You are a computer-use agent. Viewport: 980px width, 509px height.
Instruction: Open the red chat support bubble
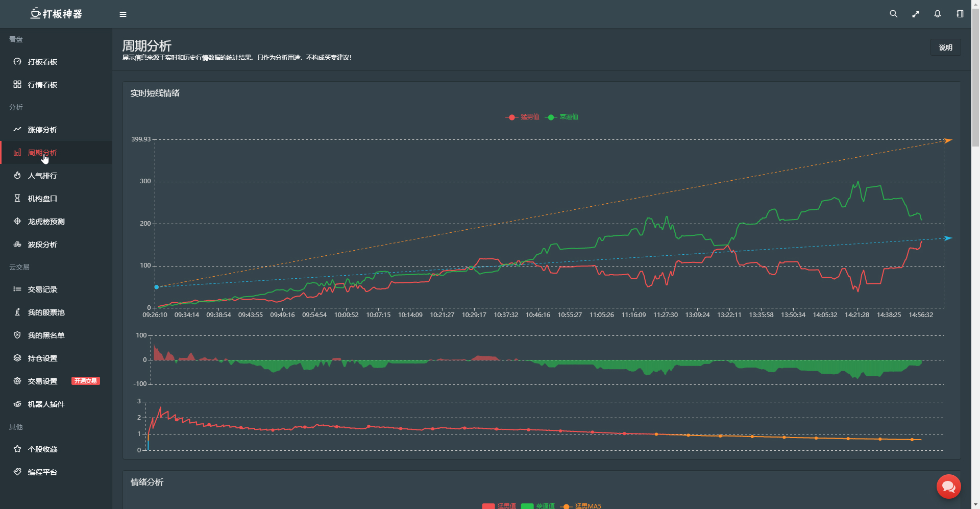click(x=949, y=487)
